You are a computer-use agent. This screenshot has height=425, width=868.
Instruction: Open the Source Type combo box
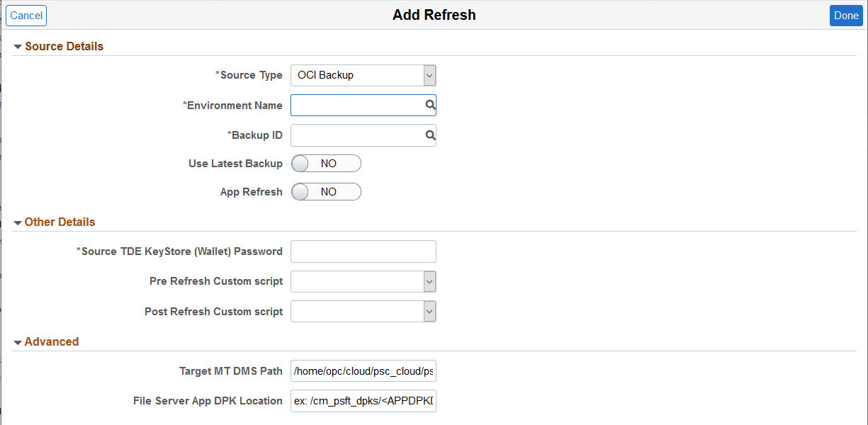point(354,75)
